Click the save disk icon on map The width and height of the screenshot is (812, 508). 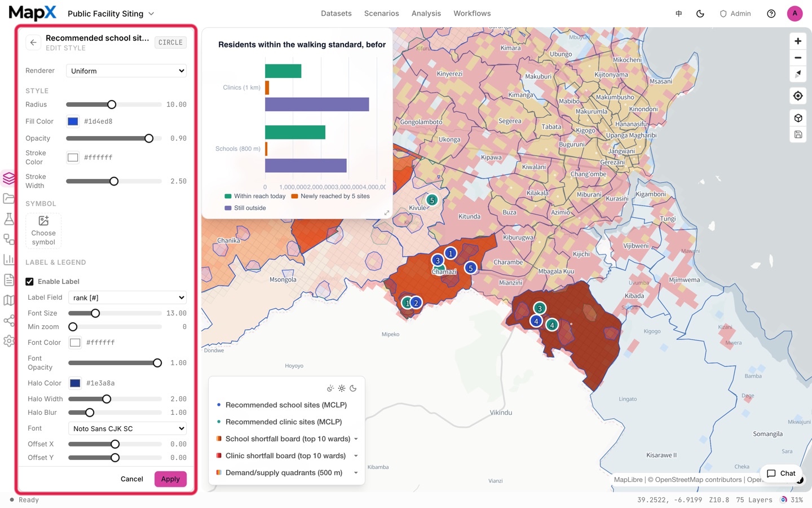(x=798, y=134)
